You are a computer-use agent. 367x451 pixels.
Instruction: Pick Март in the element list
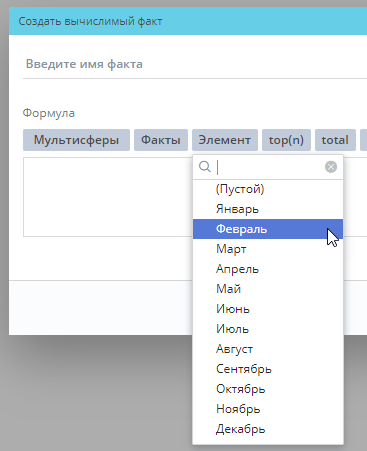268,249
